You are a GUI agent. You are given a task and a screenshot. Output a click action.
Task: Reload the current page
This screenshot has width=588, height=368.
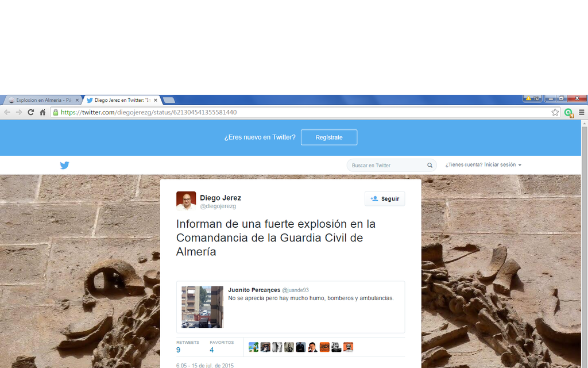point(31,112)
